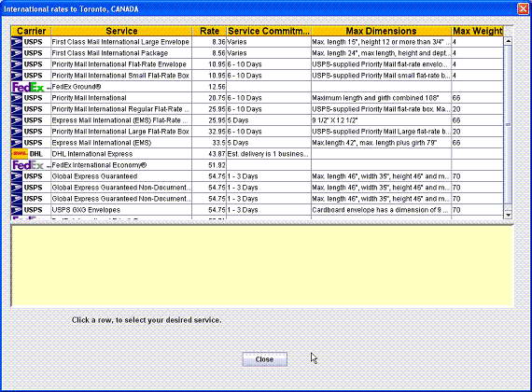
Task: Click the USPS logo in the First Class Mail International Large Envelope row
Action: [x=16, y=42]
